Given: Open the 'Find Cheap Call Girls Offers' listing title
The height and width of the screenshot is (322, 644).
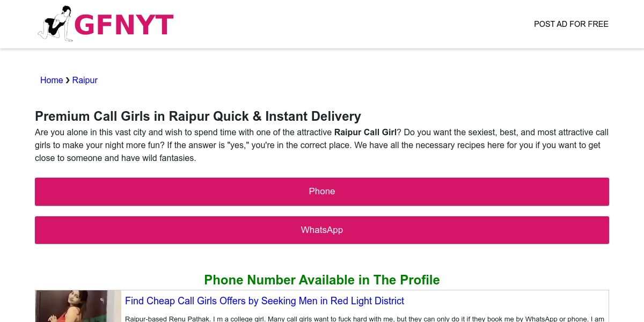Looking at the screenshot, I should point(265,301).
